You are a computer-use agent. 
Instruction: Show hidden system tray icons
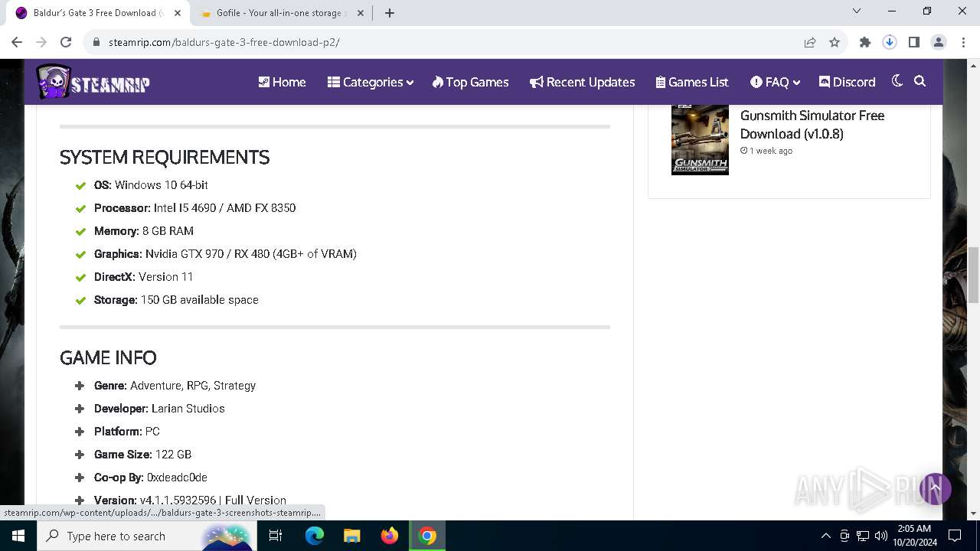(825, 536)
